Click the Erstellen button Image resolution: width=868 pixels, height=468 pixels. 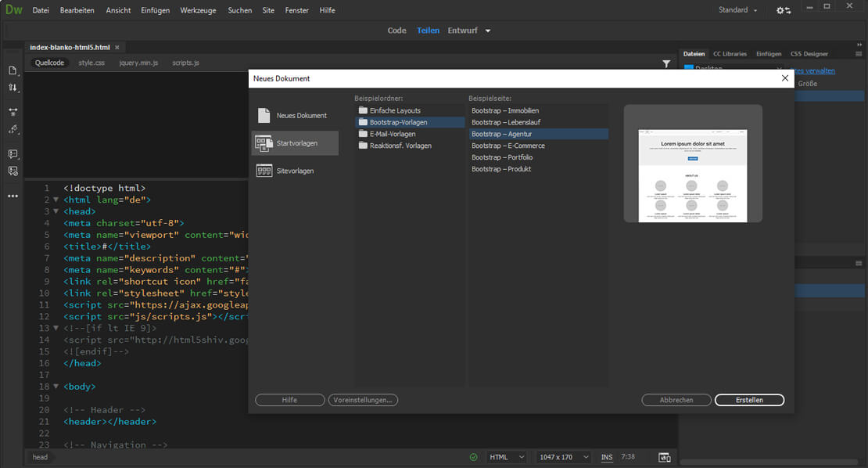[x=749, y=400]
